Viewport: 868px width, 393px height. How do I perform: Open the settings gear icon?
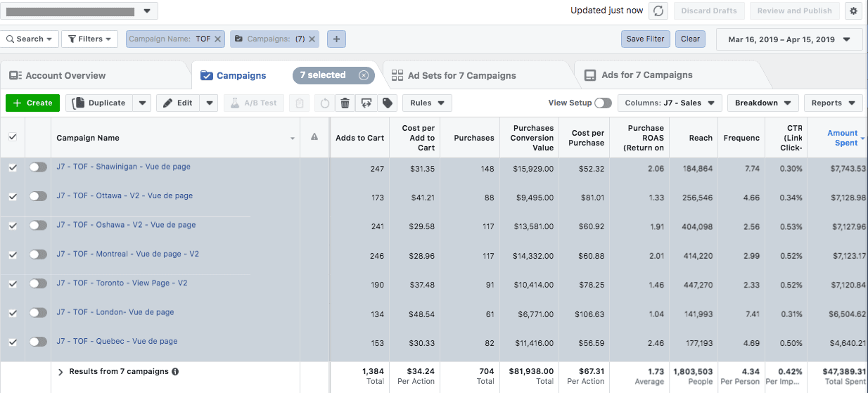[854, 11]
